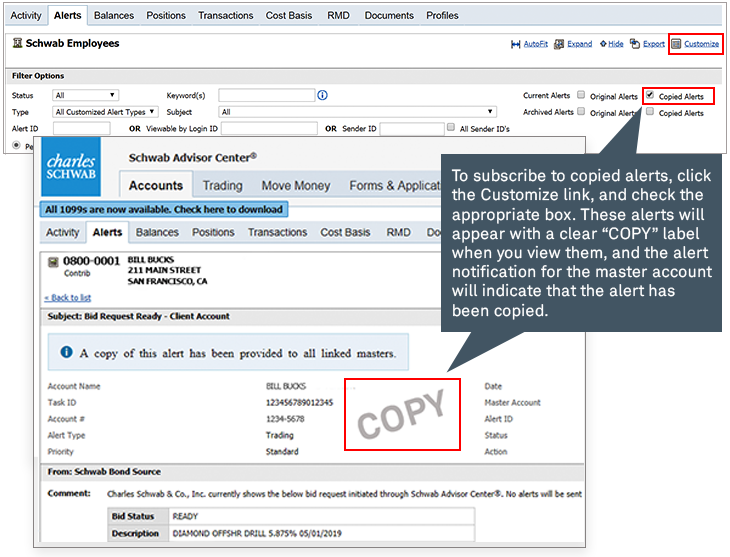Open the Status dropdown
Screen dimensions: 730x557
(86, 95)
